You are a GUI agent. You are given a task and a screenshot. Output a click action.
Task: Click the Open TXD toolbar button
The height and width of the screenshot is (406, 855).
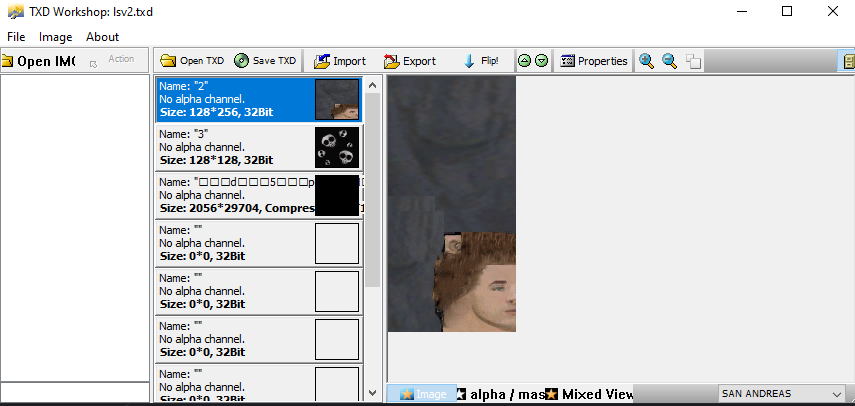(x=192, y=61)
